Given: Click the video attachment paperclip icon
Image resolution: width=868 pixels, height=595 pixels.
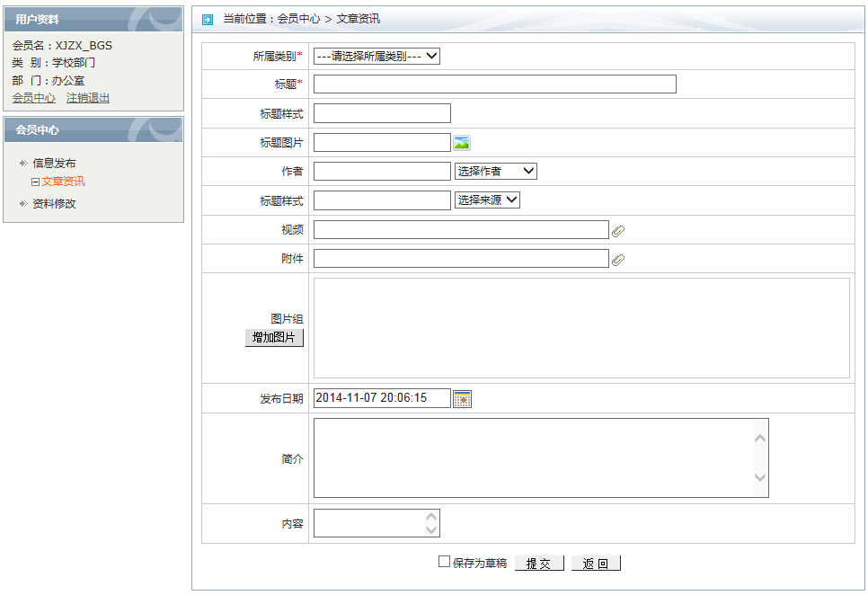Looking at the screenshot, I should tap(617, 231).
